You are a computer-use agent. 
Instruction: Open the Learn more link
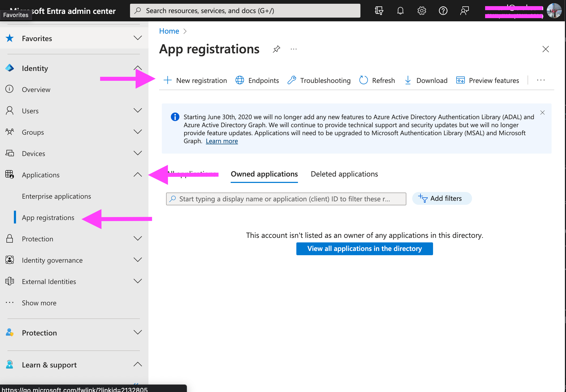[222, 141]
